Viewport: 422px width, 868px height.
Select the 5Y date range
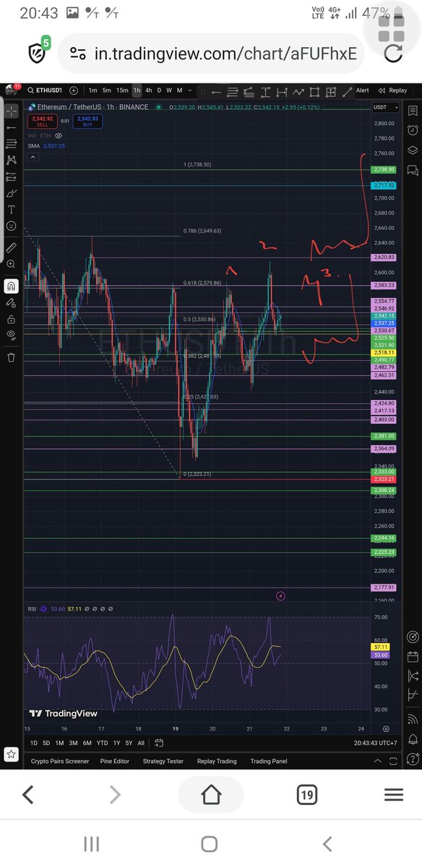129,743
